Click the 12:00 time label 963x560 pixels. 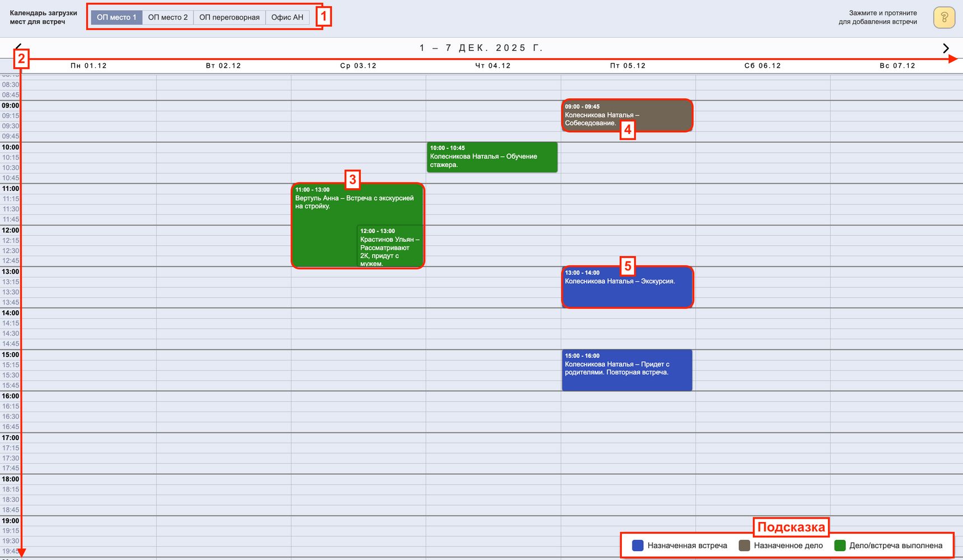pyautogui.click(x=11, y=230)
